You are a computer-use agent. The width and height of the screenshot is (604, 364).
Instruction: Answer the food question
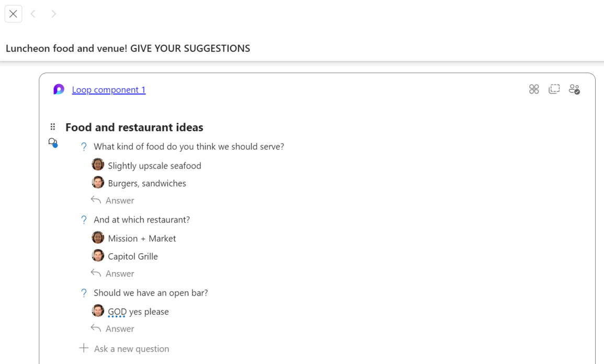click(x=119, y=201)
